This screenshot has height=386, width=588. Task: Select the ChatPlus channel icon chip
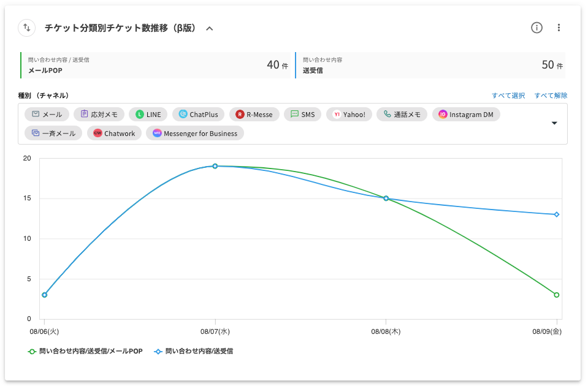(x=199, y=115)
